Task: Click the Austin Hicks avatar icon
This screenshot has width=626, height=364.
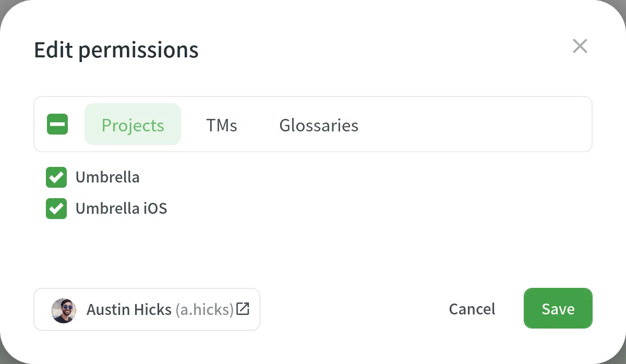Action: click(63, 309)
